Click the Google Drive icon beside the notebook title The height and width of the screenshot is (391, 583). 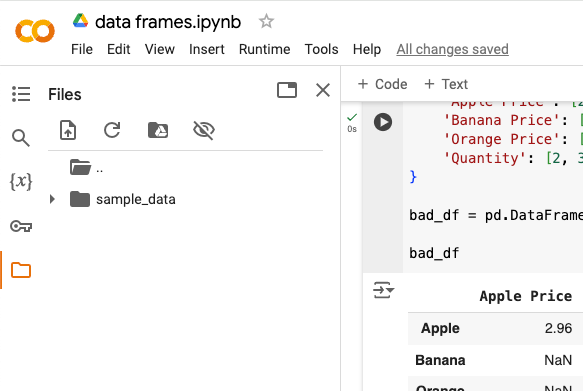click(80, 21)
